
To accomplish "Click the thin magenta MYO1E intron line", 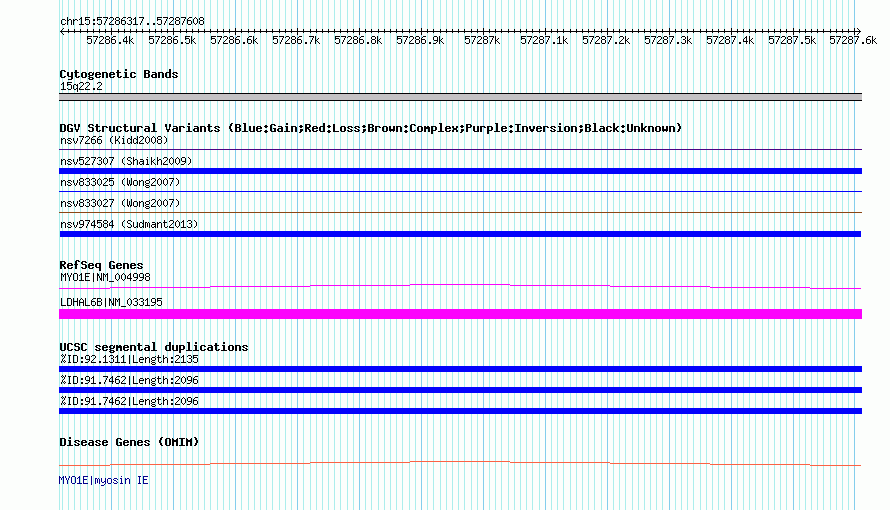I will pos(460,286).
